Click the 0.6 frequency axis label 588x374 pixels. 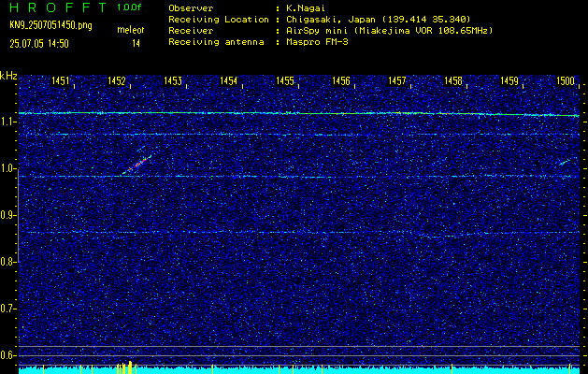point(7,355)
